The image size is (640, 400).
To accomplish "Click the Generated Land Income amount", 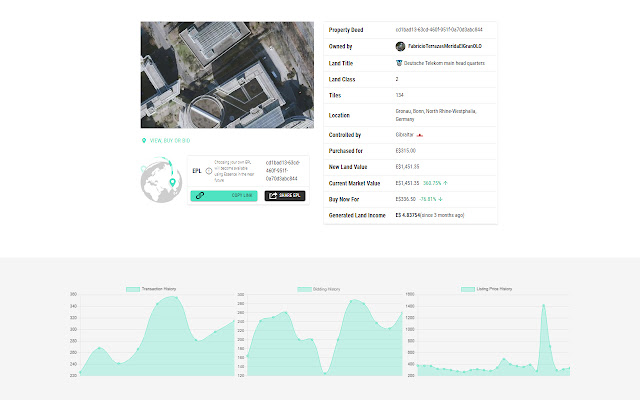I will pyautogui.click(x=407, y=215).
